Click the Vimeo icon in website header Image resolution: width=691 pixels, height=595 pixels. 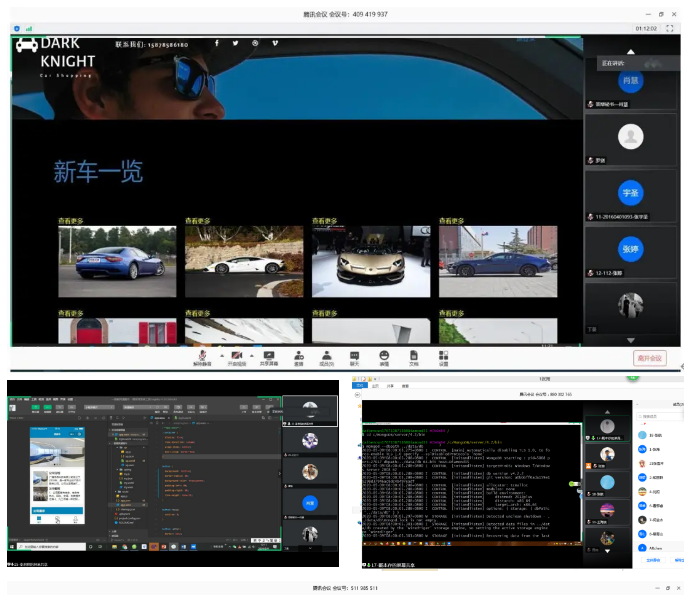coord(275,43)
